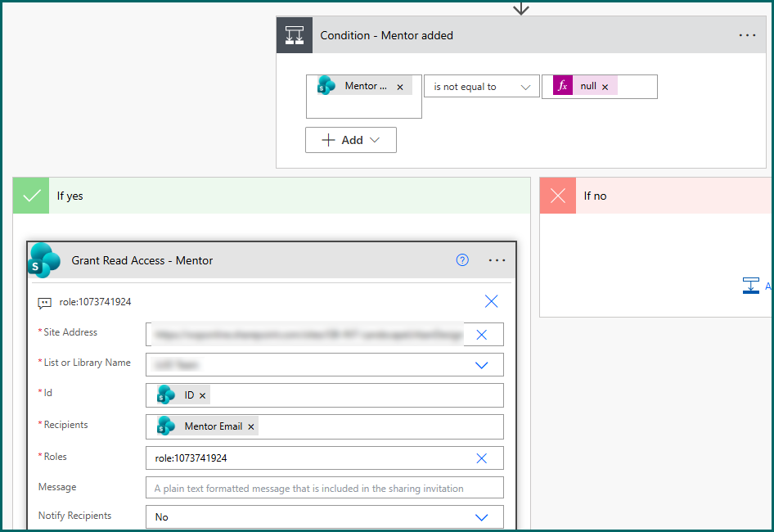Image resolution: width=774 pixels, height=532 pixels.
Task: Click the Id input field area
Action: 324,395
